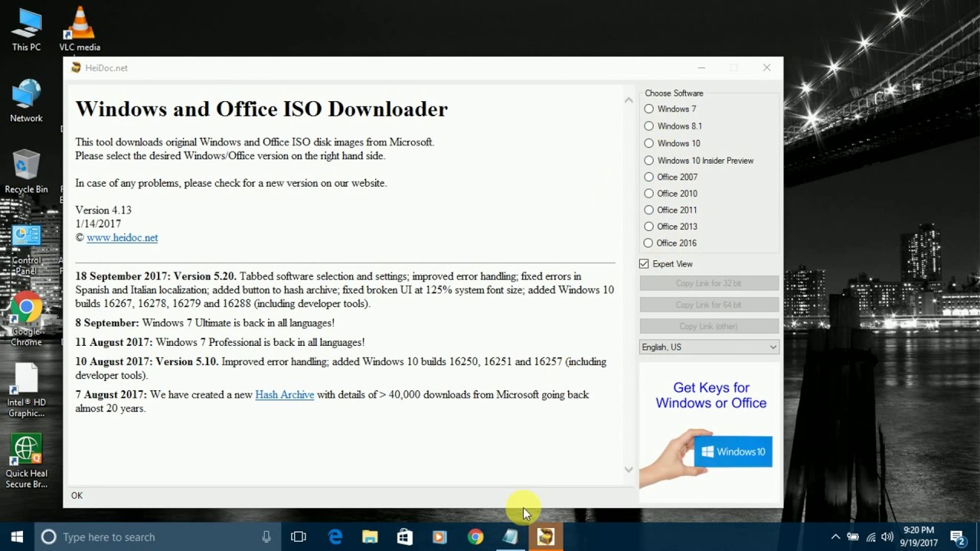Click the Cortana circle icon

coord(48,536)
